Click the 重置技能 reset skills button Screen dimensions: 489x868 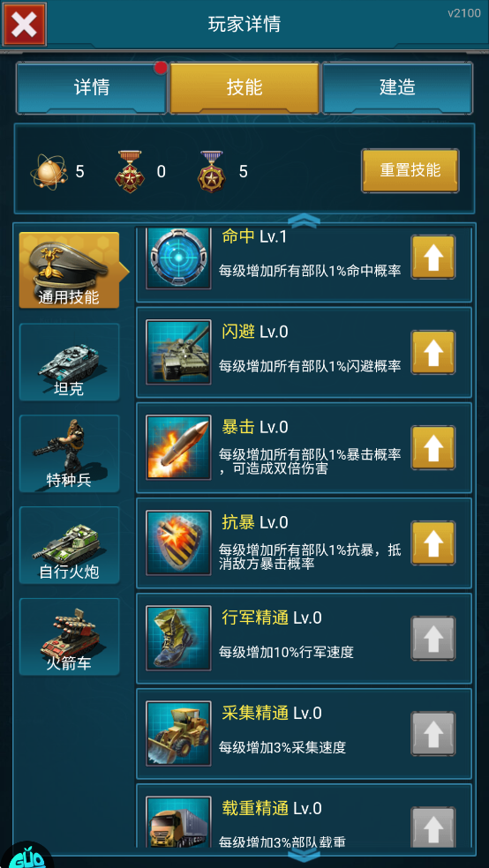coord(410,170)
